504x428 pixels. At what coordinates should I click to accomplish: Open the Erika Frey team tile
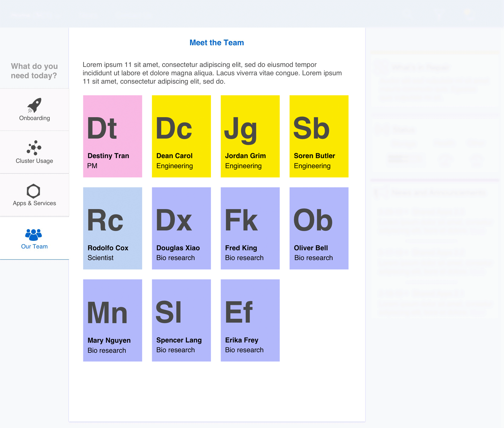tap(250, 320)
